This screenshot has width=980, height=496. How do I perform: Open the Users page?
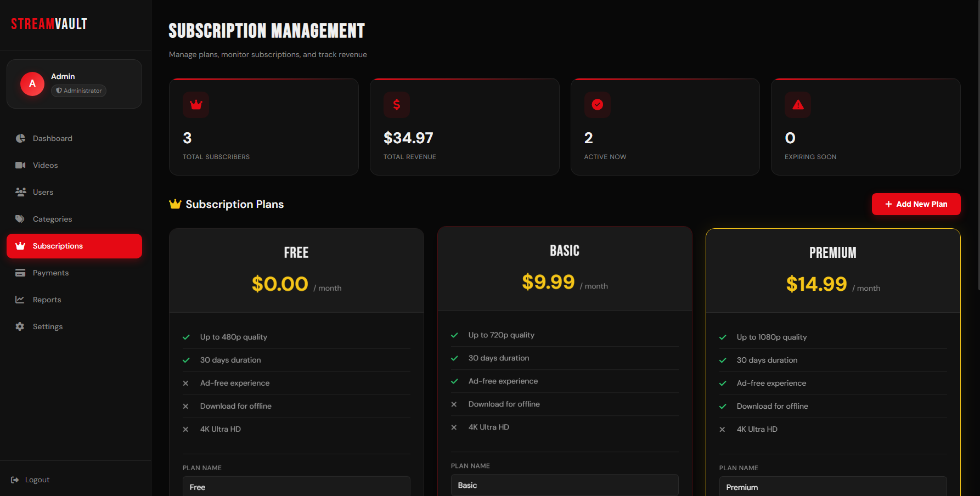coord(43,192)
